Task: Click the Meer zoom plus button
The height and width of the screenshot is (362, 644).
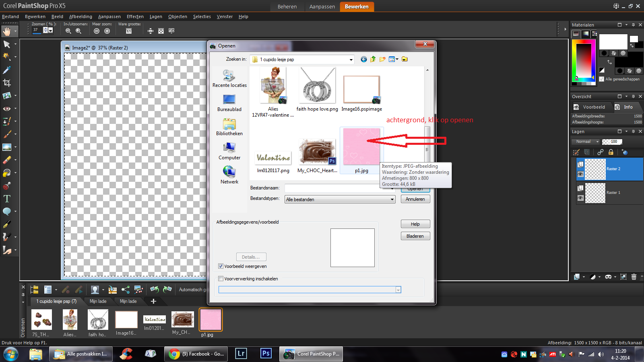Action: (x=107, y=31)
